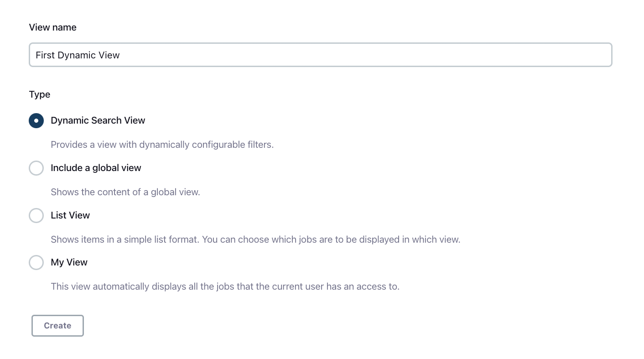Click the 'Include a global view' label text
The height and width of the screenshot is (359, 644).
coord(96,168)
